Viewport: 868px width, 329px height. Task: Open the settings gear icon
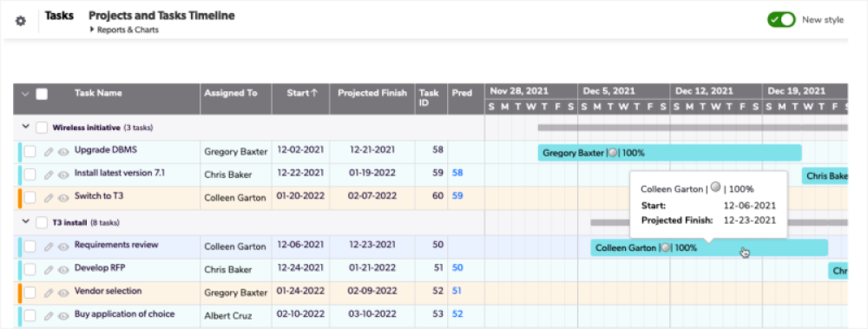pos(21,21)
